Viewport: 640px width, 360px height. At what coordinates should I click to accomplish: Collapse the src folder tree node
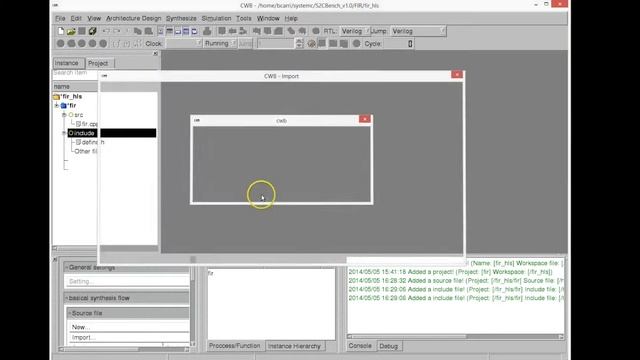tap(64, 115)
